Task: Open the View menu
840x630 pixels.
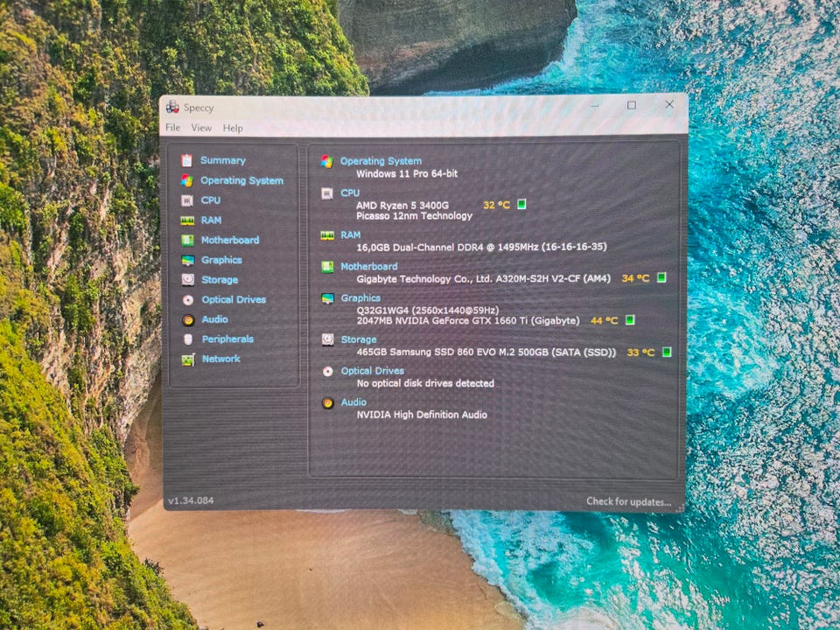Action: (201, 128)
